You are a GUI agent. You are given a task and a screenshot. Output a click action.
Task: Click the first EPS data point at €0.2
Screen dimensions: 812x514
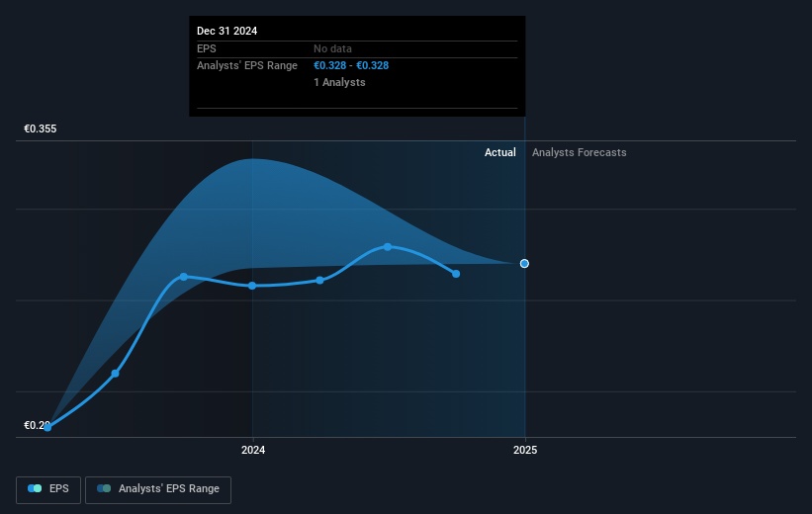[x=47, y=427]
